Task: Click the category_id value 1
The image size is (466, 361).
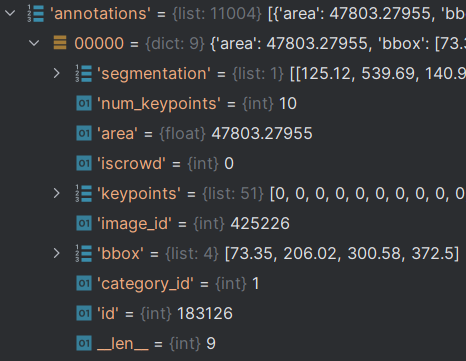Action: (256, 284)
